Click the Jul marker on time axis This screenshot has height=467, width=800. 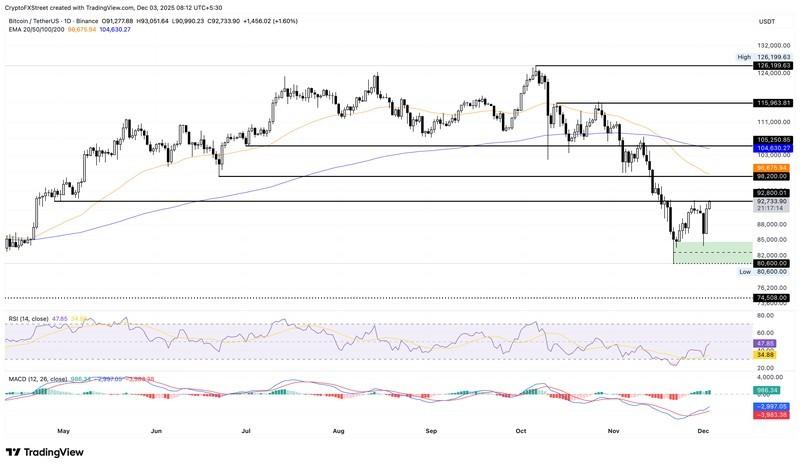pos(246,431)
